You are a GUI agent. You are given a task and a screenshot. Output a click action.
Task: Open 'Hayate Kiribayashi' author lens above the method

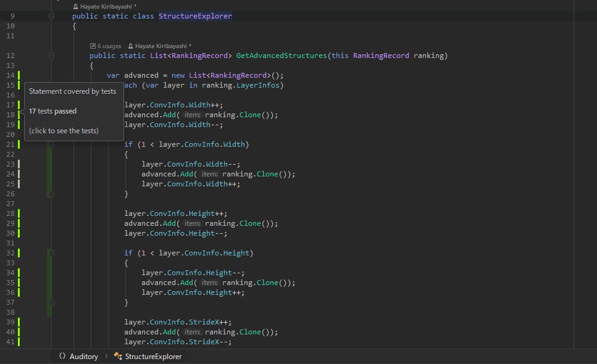coord(161,46)
